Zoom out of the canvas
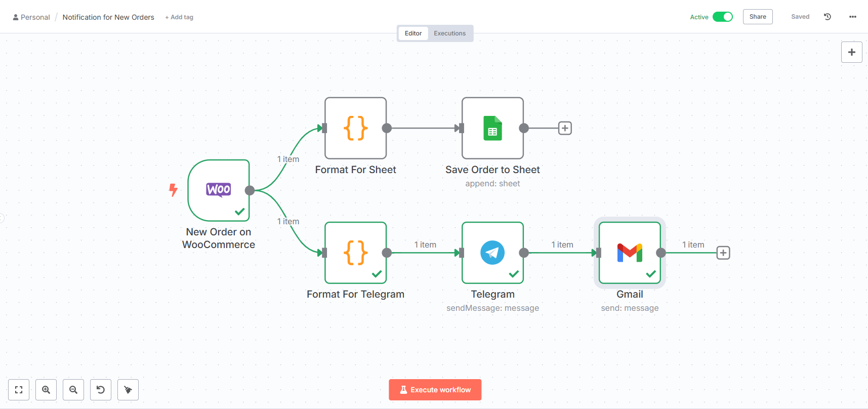 (73, 390)
